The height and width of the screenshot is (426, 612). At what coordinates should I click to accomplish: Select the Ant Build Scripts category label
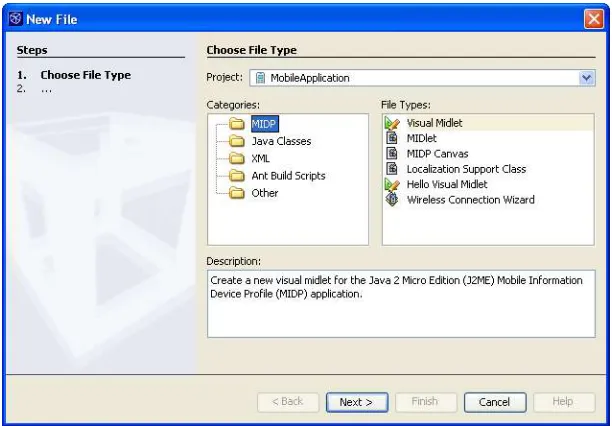tap(288, 176)
